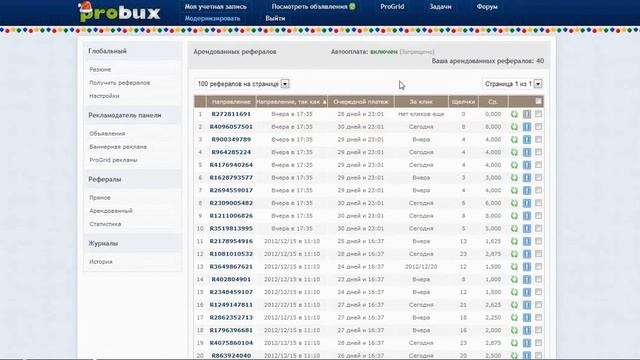Click green recycle icon for R2178954916
This screenshot has height=360, width=640.
click(x=514, y=241)
